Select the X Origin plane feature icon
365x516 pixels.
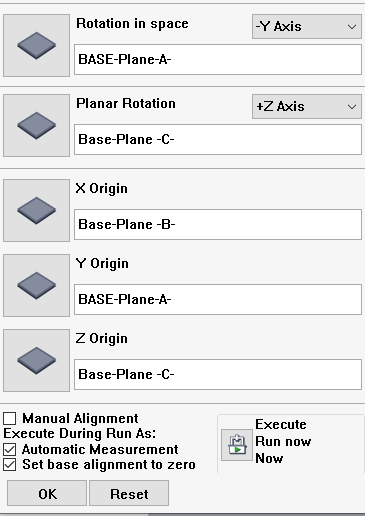pyautogui.click(x=36, y=210)
